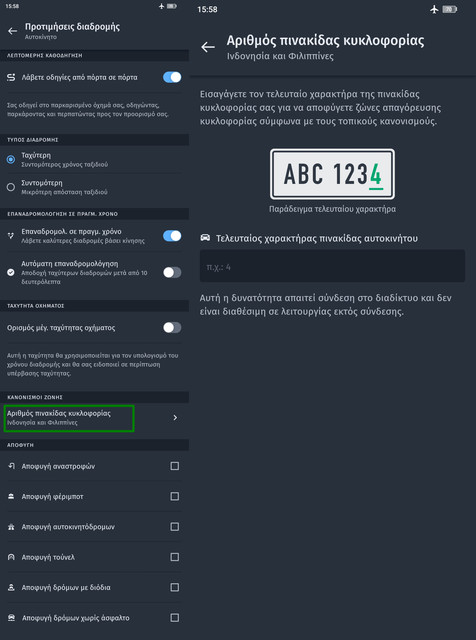The height and width of the screenshot is (640, 476).
Task: Open Αριθμός πινακίδας κυκλοφορίας menu entry
Action: [94, 418]
